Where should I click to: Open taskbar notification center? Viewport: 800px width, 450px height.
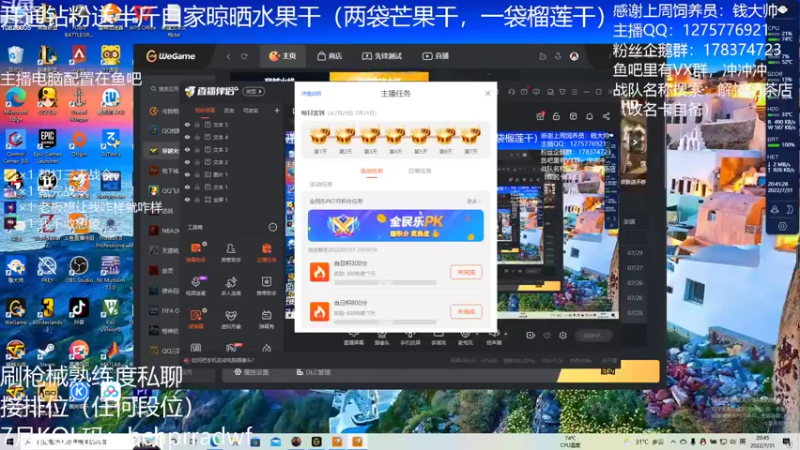(x=787, y=442)
